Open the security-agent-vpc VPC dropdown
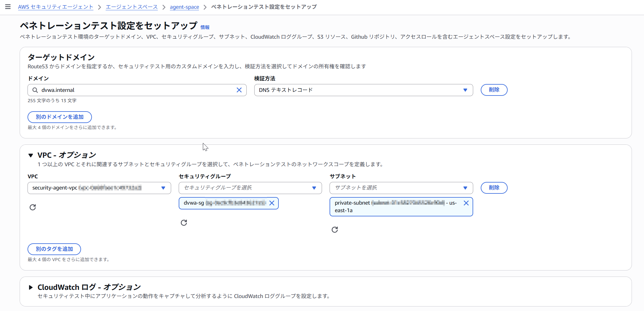The height and width of the screenshot is (311, 644). coord(99,188)
